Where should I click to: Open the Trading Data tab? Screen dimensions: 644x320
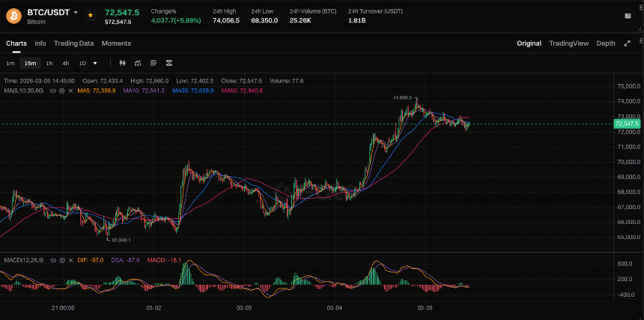[x=74, y=43]
